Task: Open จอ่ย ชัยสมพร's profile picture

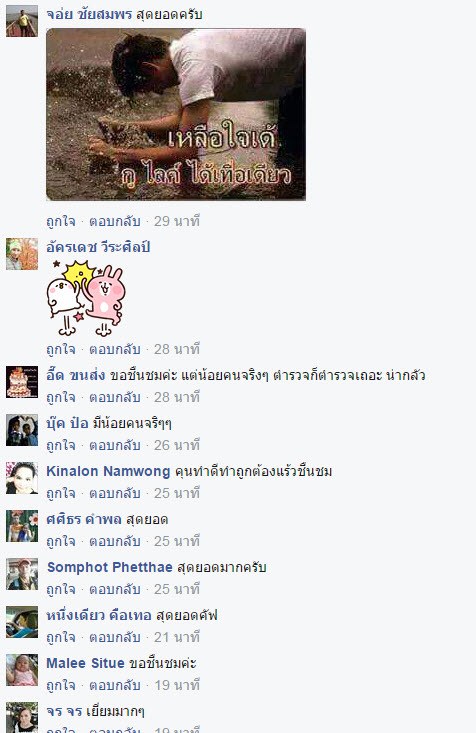Action: (x=22, y=21)
